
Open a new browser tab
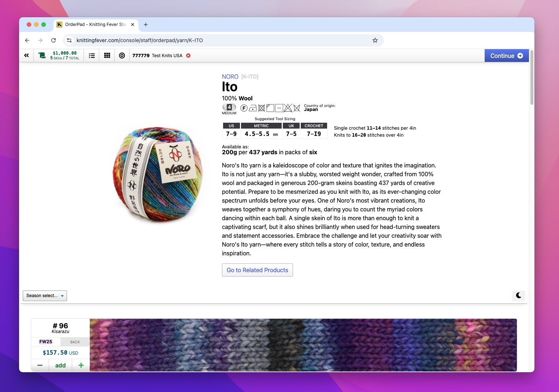point(146,25)
